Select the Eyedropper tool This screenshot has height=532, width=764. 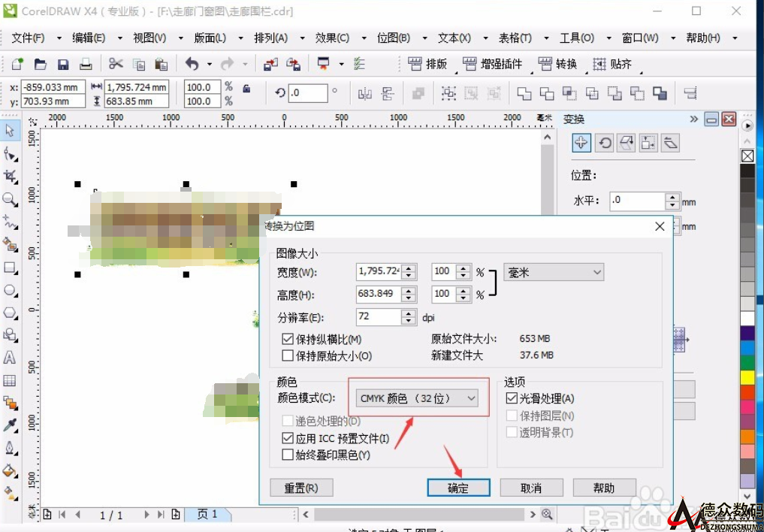10,425
